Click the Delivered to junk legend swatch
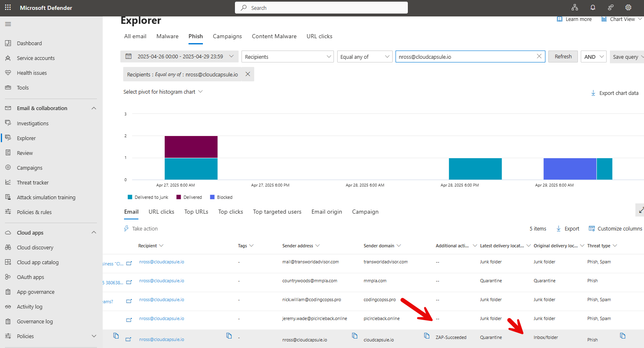 (130, 197)
